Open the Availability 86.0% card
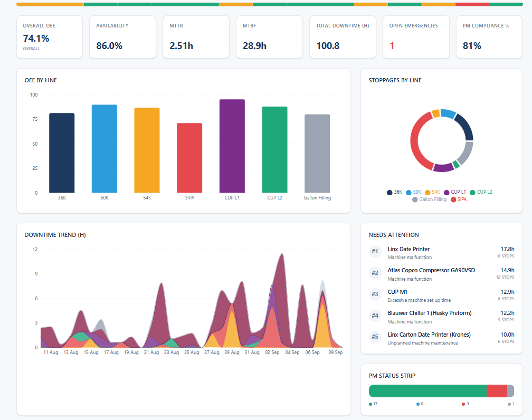The height and width of the screenshot is (420, 532). point(123,37)
